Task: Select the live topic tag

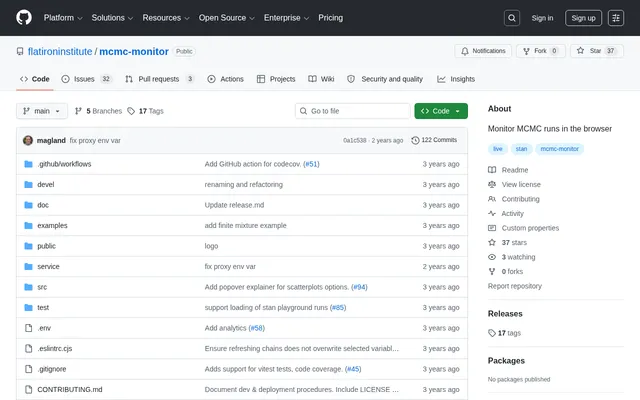Action: (498, 149)
